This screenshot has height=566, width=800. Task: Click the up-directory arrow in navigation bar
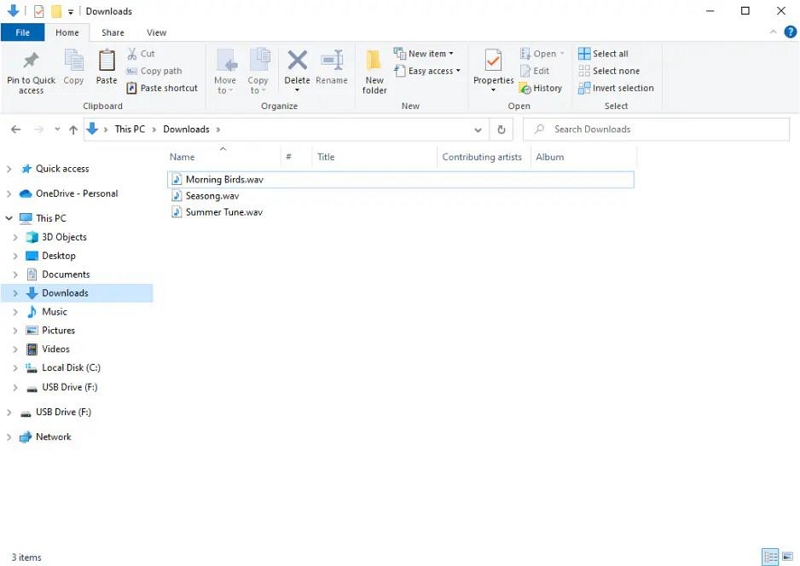[73, 129]
